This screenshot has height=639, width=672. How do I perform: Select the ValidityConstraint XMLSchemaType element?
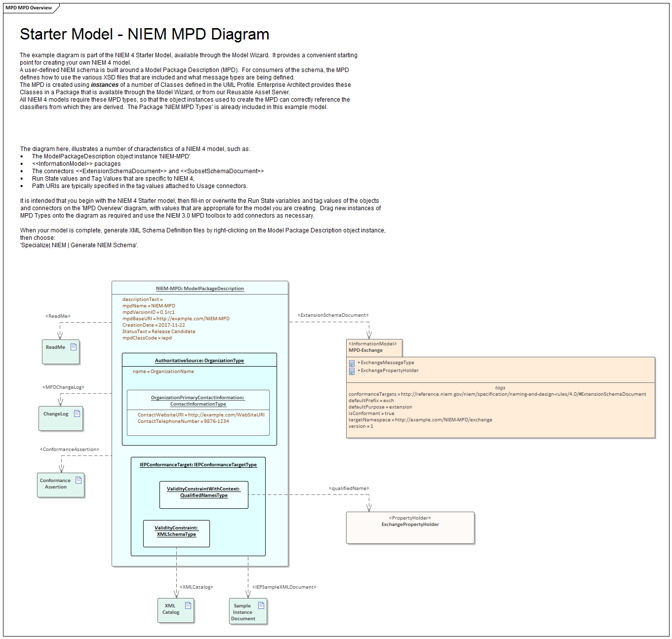coord(176,531)
